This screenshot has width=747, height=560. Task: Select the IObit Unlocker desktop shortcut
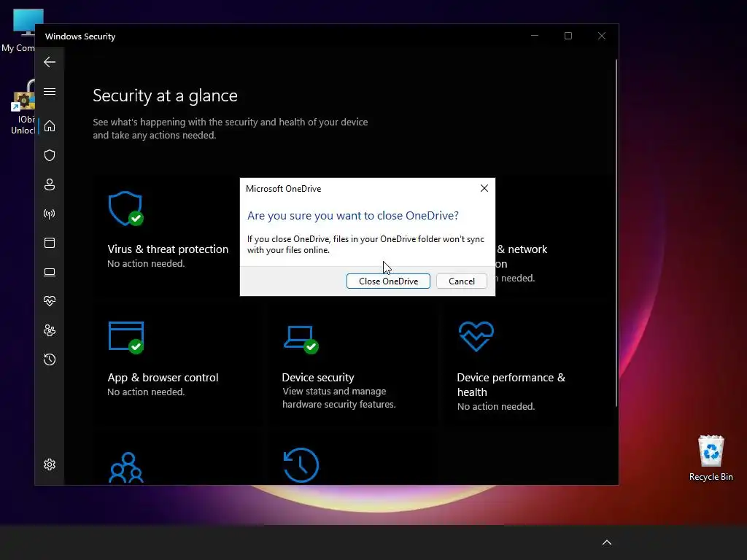tap(23, 108)
